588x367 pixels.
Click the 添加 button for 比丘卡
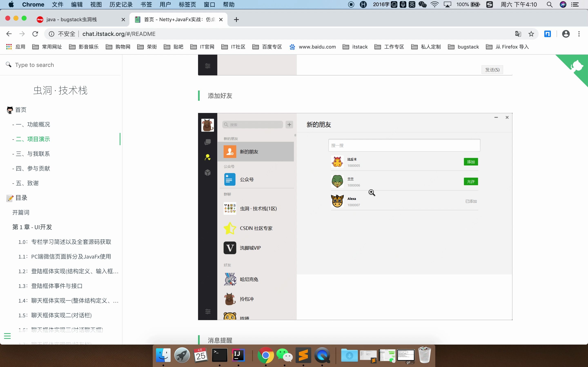coord(471,161)
